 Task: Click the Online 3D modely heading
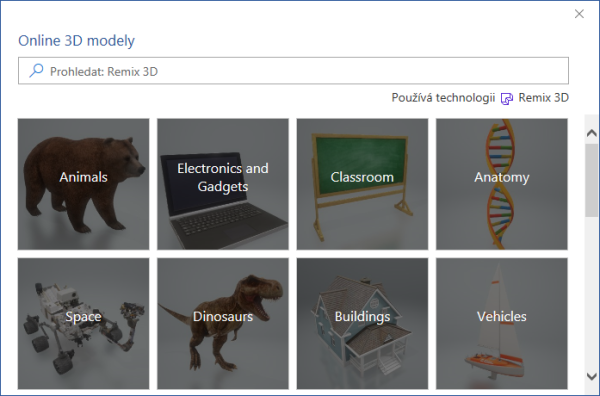[77, 41]
